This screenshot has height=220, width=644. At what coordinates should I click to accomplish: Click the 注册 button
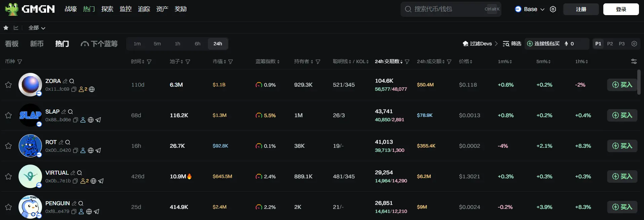[x=581, y=9]
